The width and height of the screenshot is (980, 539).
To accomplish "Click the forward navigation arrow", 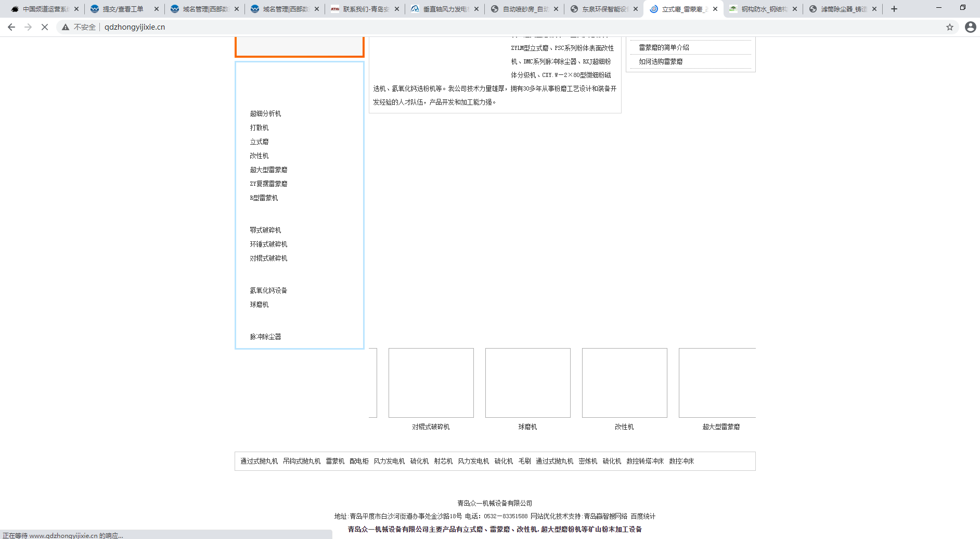I will point(28,27).
